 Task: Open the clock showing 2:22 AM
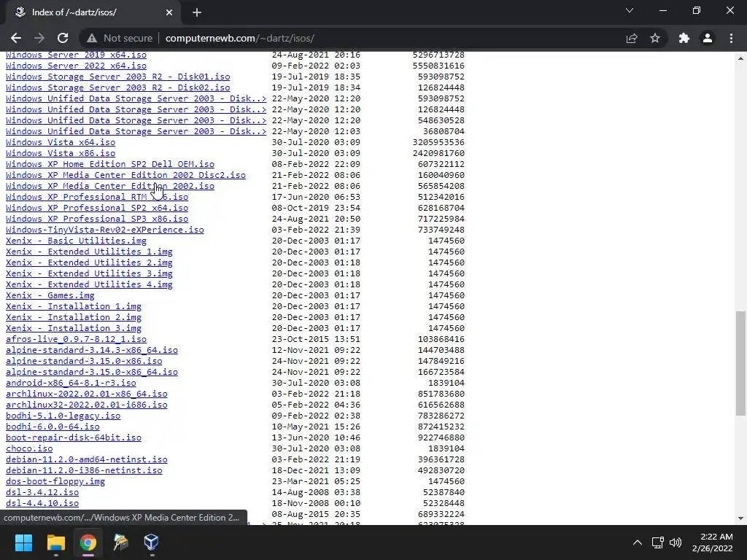(713, 542)
